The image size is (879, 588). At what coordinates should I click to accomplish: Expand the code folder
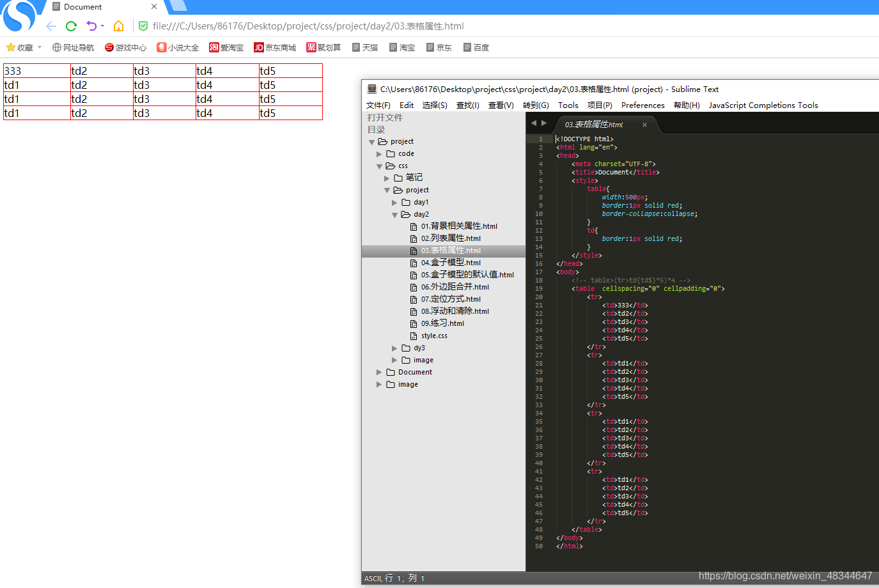pos(379,154)
